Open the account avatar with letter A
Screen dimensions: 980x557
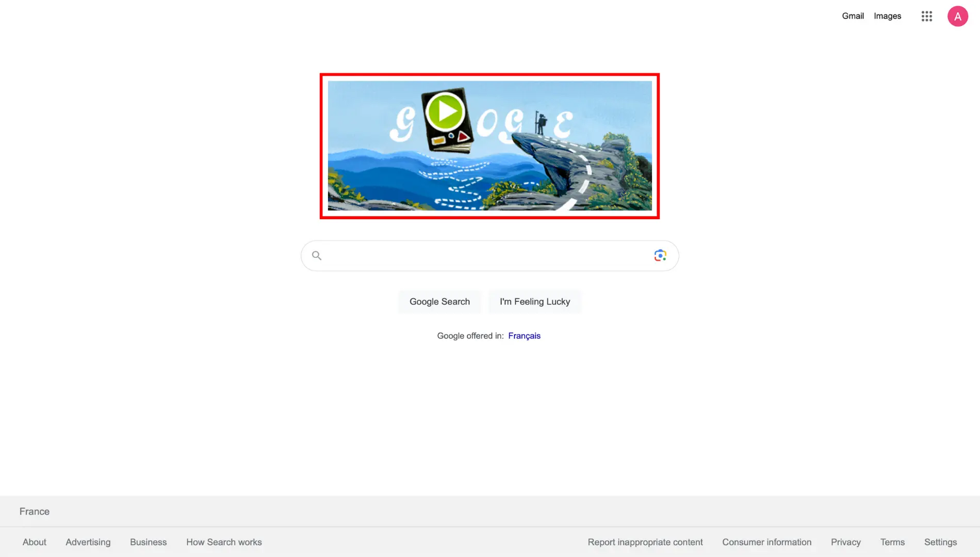point(958,17)
